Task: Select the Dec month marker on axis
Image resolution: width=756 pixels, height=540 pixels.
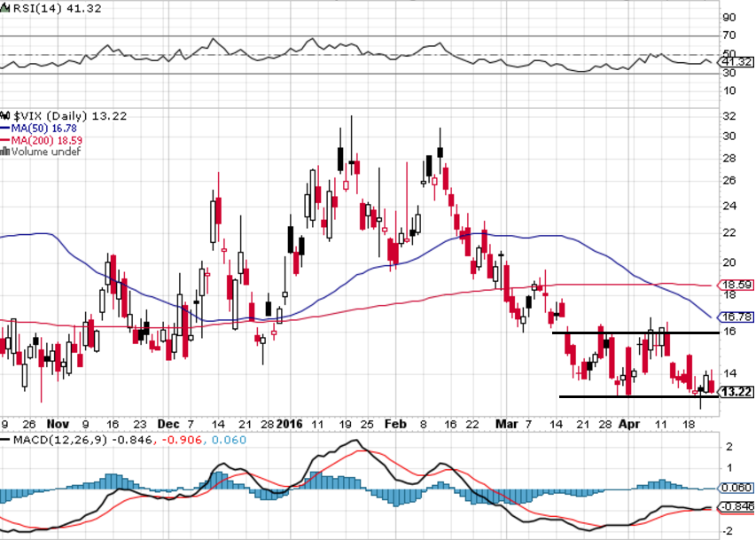Action: 168,424
